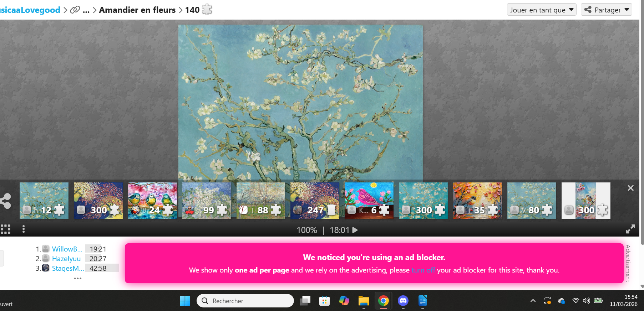
Task: Click the volume speaker tray icon
Action: [587, 301]
